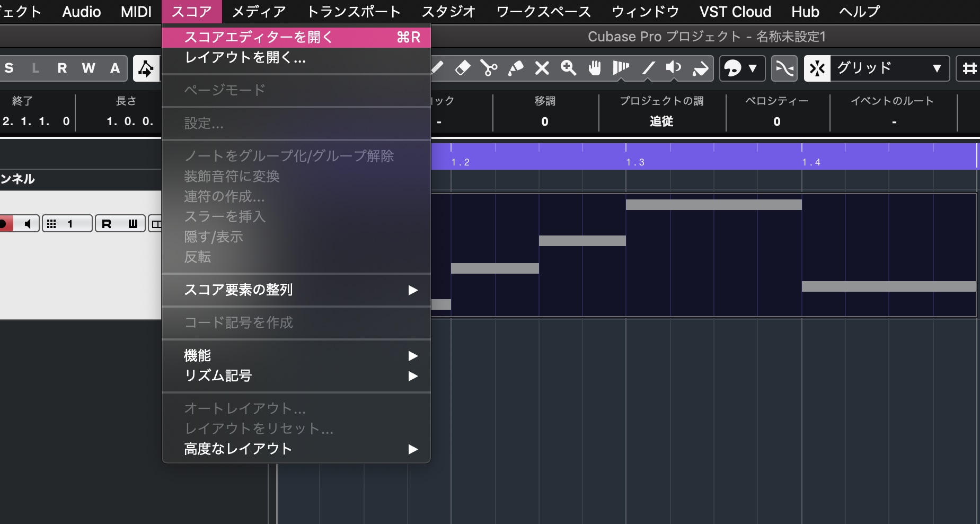Close the open スコア menu
This screenshot has width=980, height=524.
(191, 12)
